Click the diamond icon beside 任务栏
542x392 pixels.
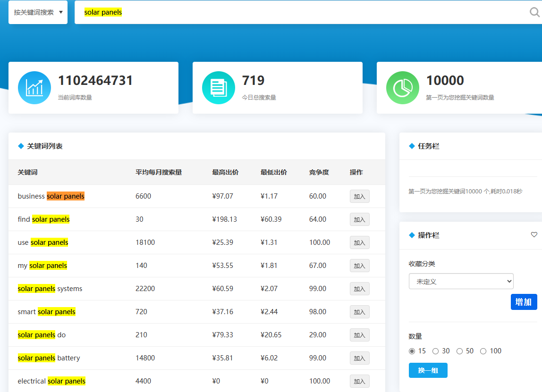(412, 146)
